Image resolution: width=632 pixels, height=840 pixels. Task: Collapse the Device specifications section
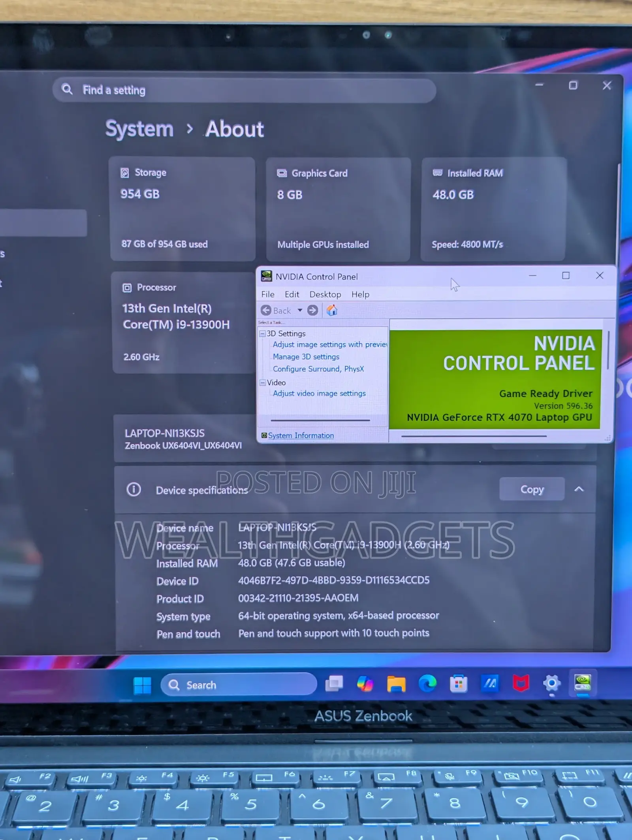pos(579,489)
